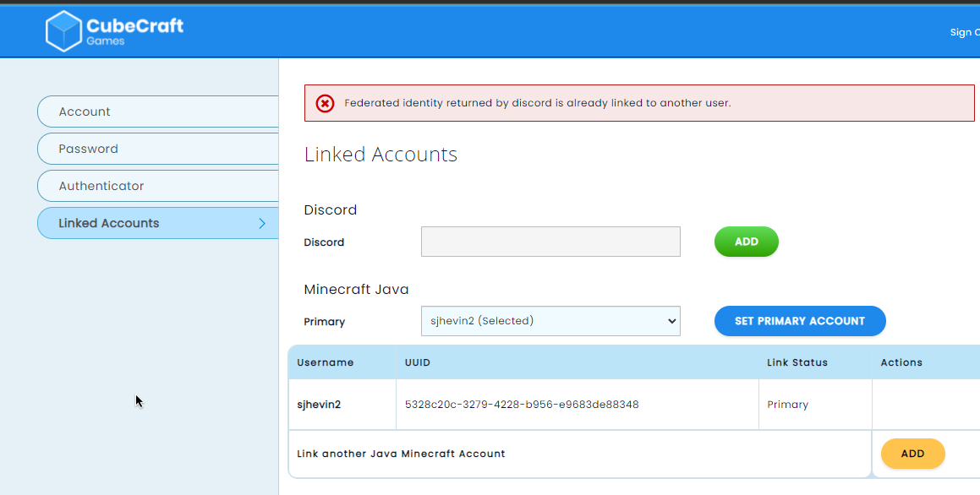Click the Primary field label
Screen dimensions: 980x495
point(325,322)
